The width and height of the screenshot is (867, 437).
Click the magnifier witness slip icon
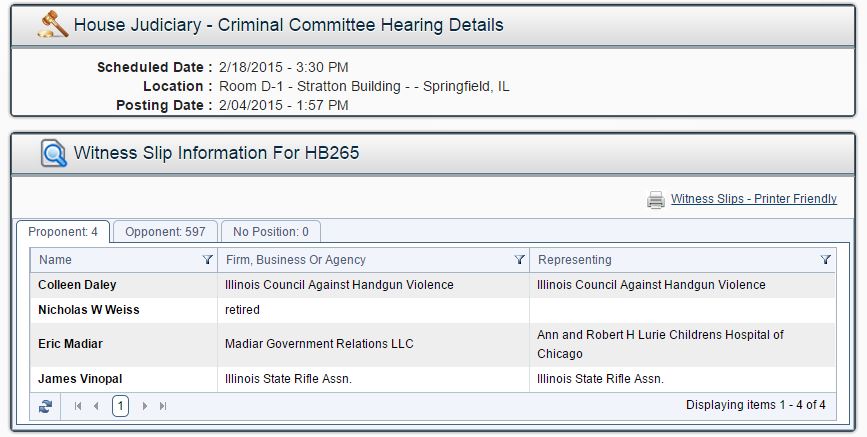coord(53,153)
